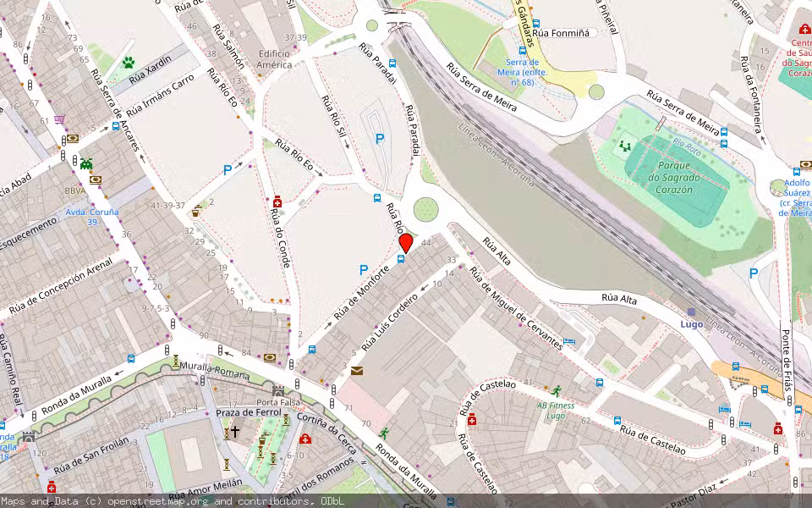Click the parking icon on Rúa de Monforte
Screen dimensions: 812x508
[363, 268]
